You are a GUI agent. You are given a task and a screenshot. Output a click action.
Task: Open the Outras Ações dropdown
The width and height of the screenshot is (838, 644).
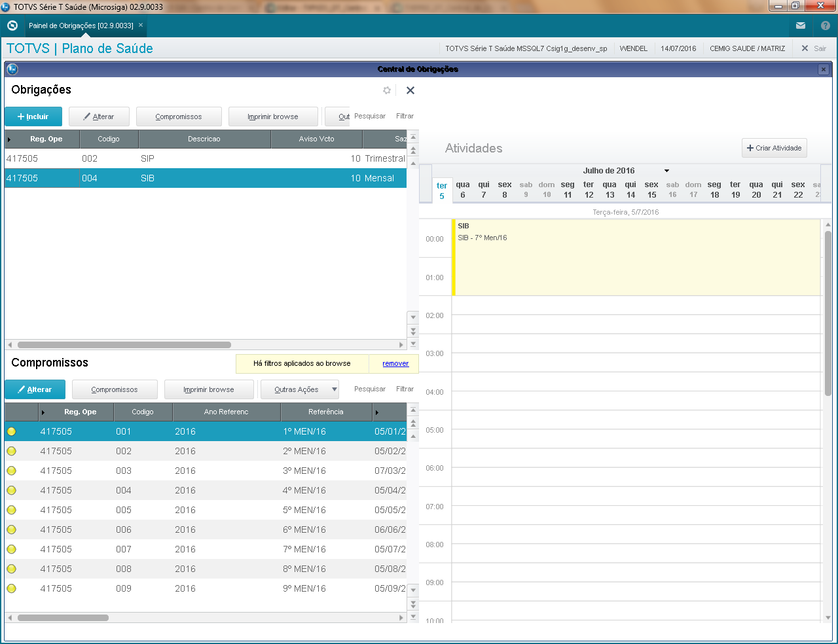coord(300,389)
